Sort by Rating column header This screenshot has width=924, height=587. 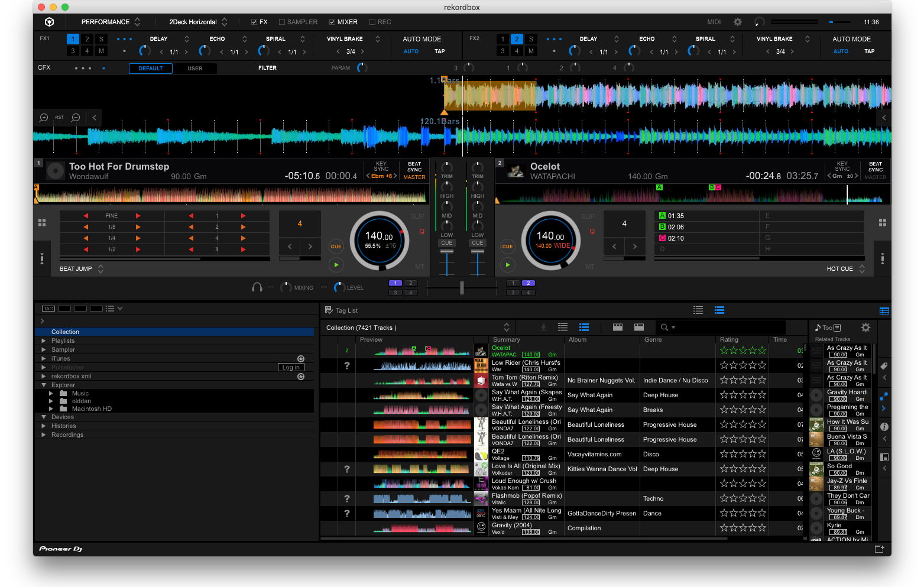729,340
